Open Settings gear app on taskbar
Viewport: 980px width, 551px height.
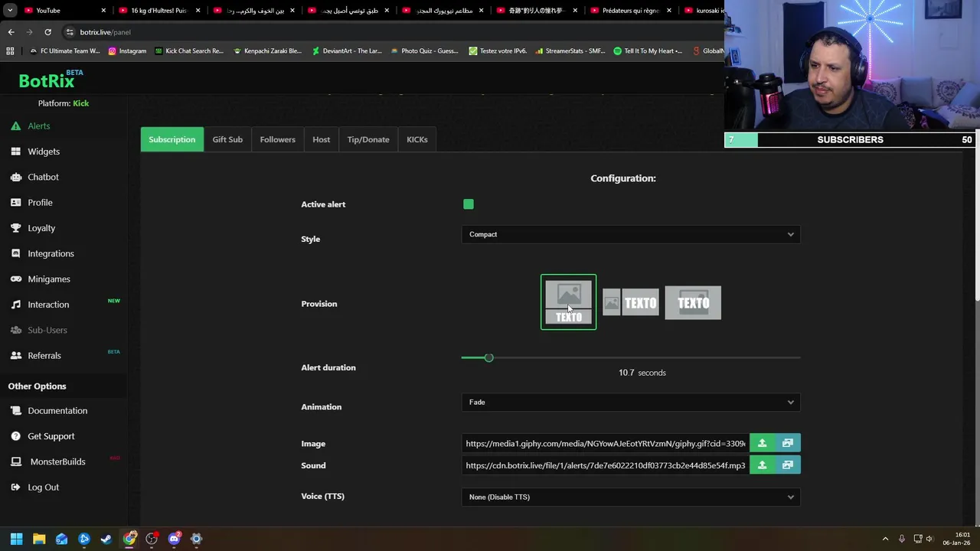coord(196,539)
